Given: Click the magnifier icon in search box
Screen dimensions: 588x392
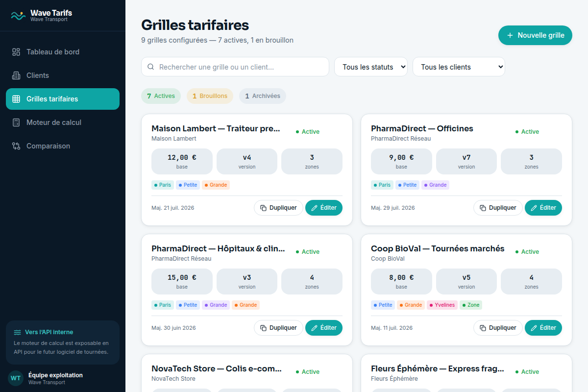Looking at the screenshot, I should pos(151,67).
